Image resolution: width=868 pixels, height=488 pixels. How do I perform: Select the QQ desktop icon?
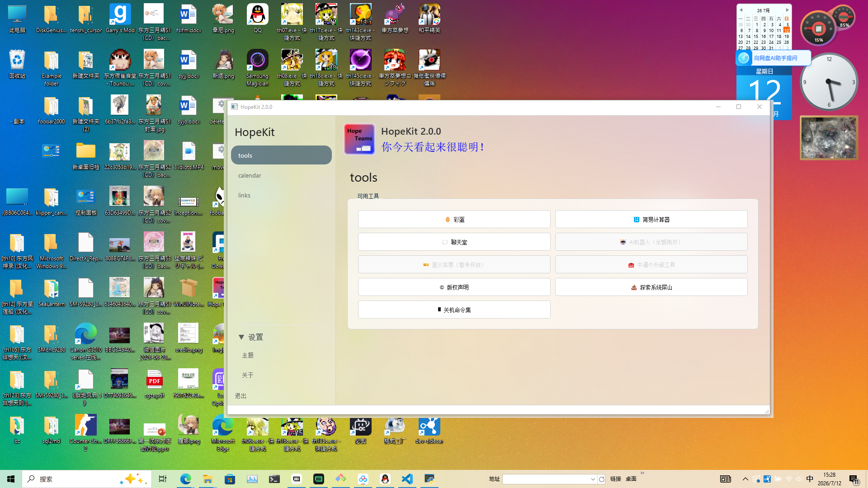pos(257,19)
